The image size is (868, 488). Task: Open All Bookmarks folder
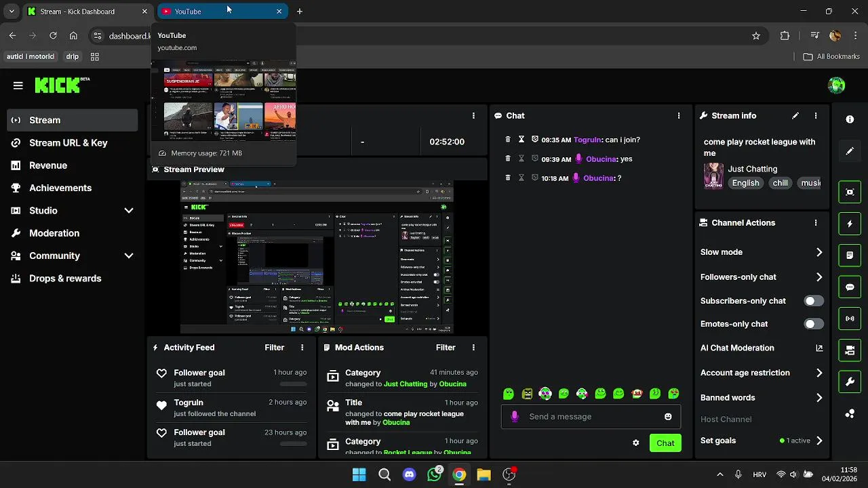pos(831,57)
